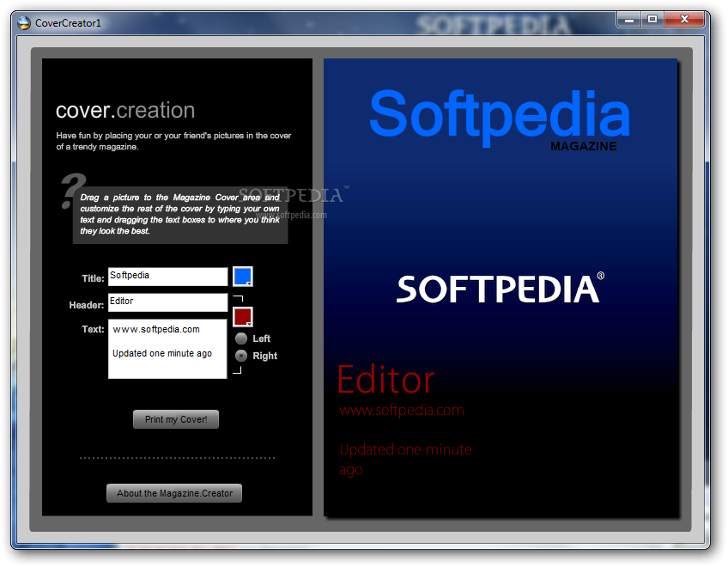Click the CoverCreator1 title bar app icon
Viewport: 728px width, 567px height.
pyautogui.click(x=24, y=23)
